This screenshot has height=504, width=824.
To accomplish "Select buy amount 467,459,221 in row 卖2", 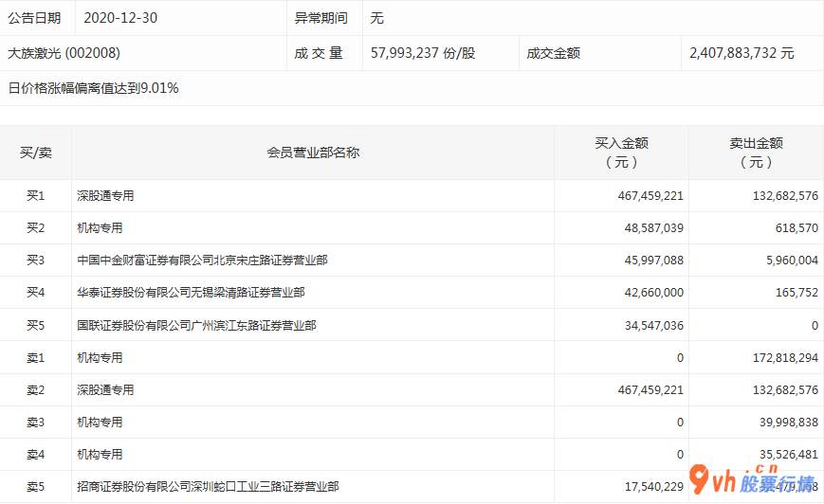I will 650,390.
